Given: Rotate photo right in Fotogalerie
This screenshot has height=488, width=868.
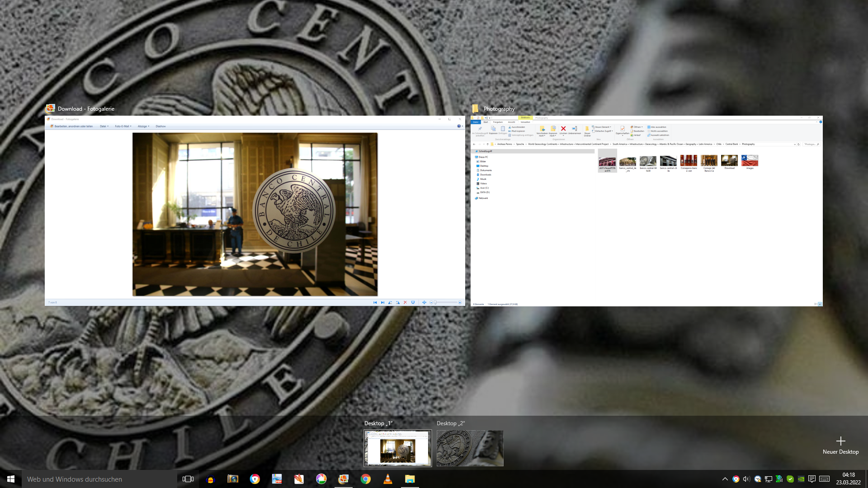Looking at the screenshot, I should pos(398,302).
